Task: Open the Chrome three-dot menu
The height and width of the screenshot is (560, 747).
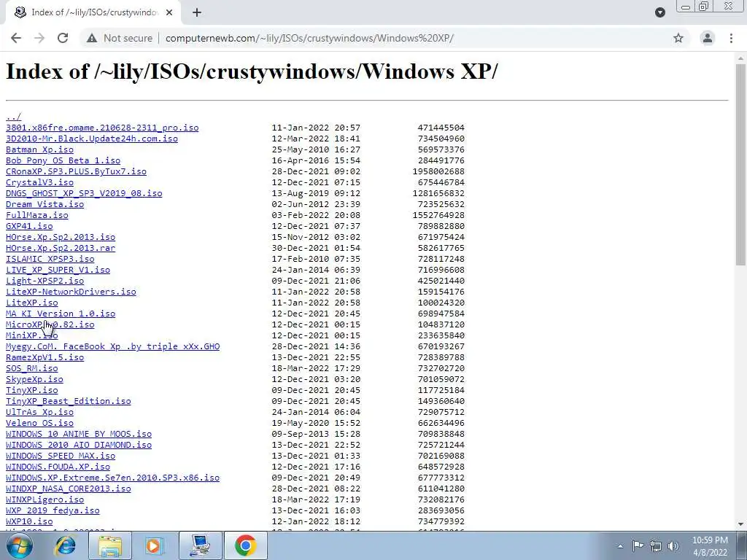Action: (x=731, y=38)
